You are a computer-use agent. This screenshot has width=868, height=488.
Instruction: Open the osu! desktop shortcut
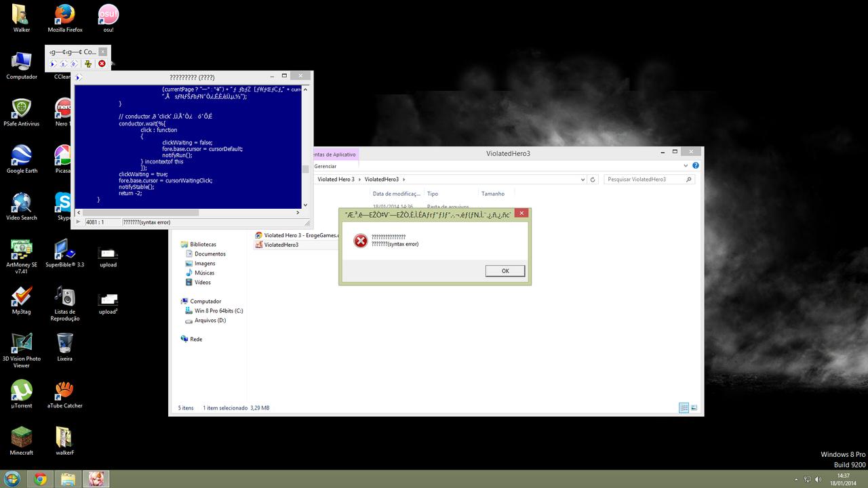tap(108, 18)
